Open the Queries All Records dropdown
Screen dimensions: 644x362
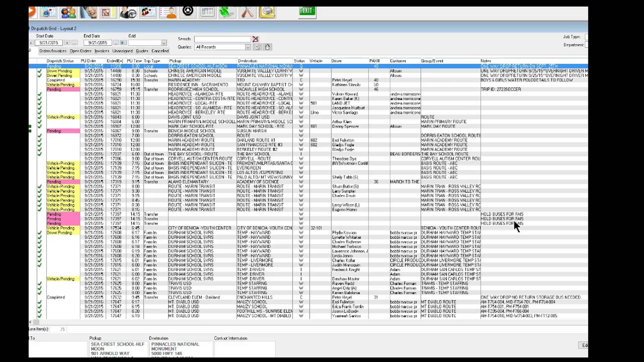click(x=248, y=47)
